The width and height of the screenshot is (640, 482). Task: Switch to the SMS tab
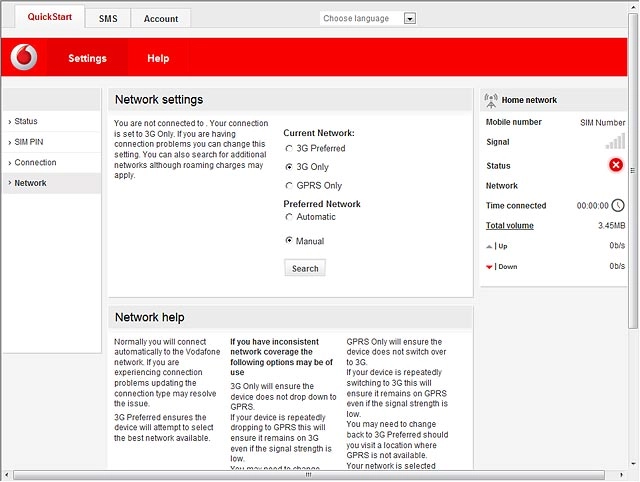pos(108,19)
